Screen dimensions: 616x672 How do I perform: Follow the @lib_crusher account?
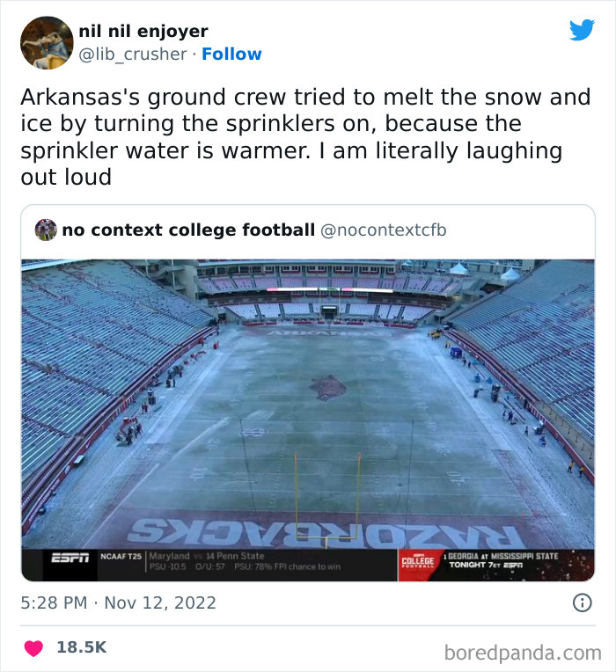click(x=231, y=55)
